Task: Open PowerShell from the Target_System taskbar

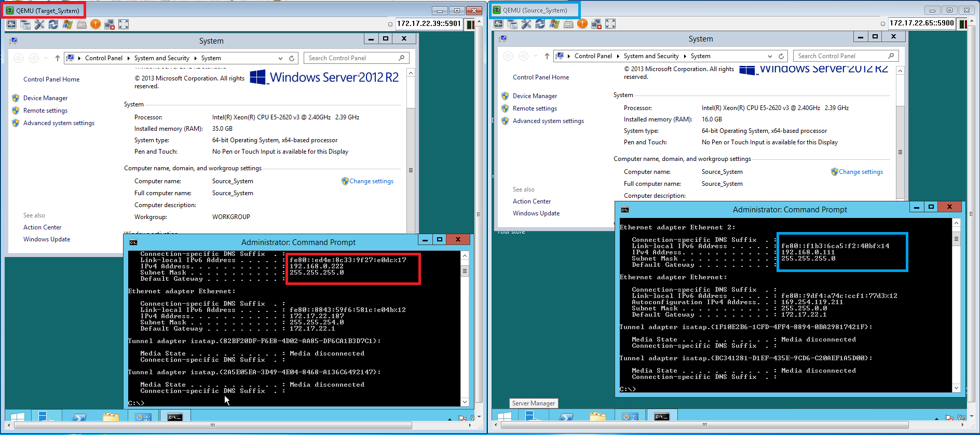Action: click(79, 417)
